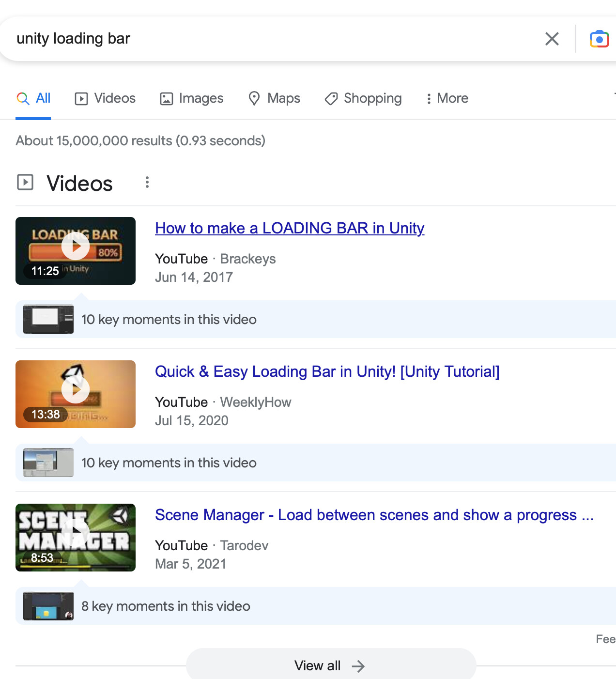Image resolution: width=616 pixels, height=679 pixels.
Task: Play the WeeklyHow loading bar tutorial thumbnail
Action: [75, 389]
